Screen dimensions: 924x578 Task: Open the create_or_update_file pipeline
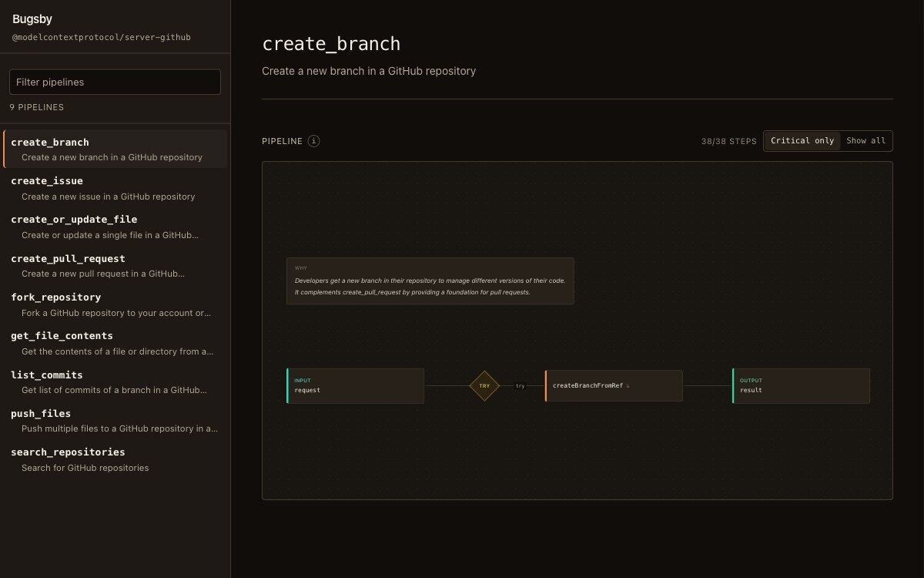115,227
